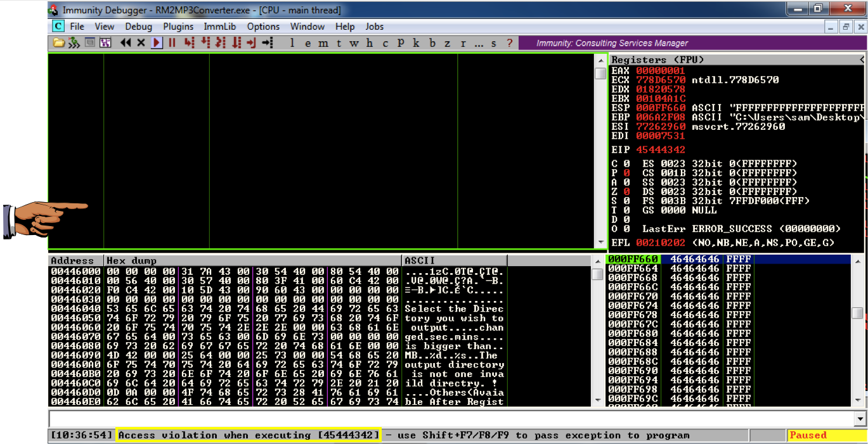Show Log window with 'l' button
Image resolution: width=868 pixels, height=446 pixels.
[x=292, y=43]
